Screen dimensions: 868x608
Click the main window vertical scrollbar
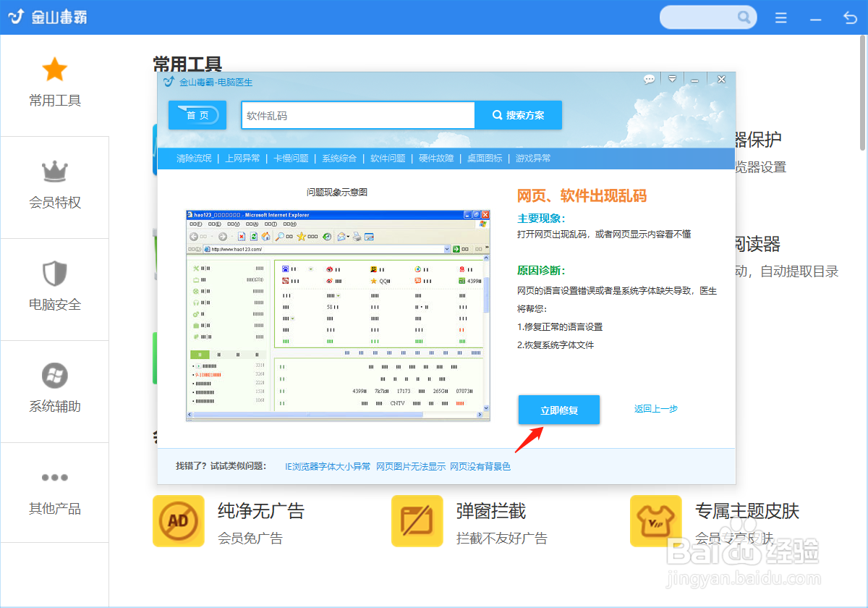coord(862,93)
